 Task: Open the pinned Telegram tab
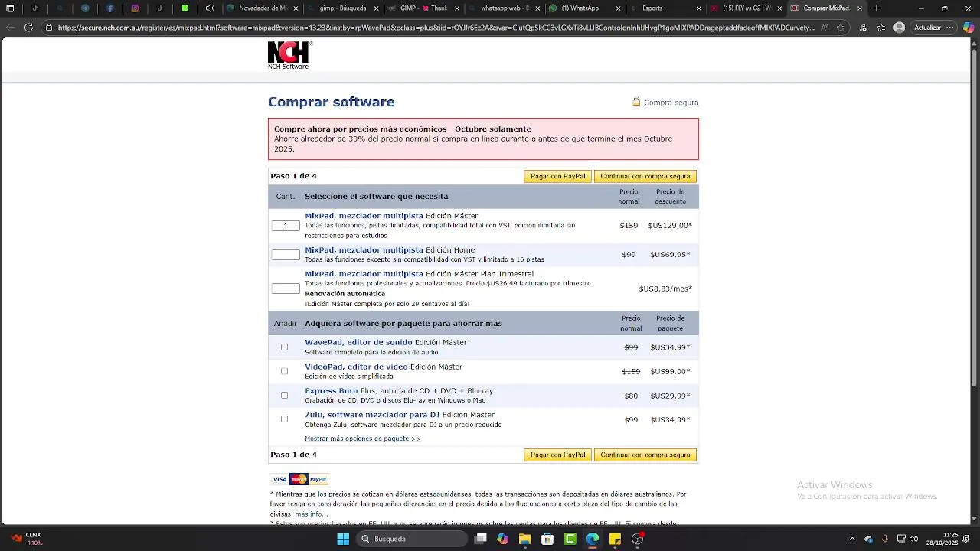tap(85, 8)
